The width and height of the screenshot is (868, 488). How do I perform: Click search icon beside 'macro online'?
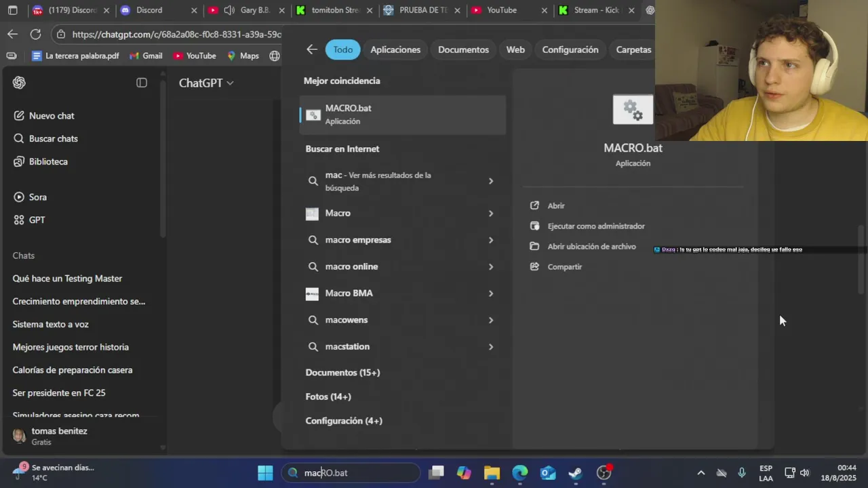pyautogui.click(x=313, y=267)
